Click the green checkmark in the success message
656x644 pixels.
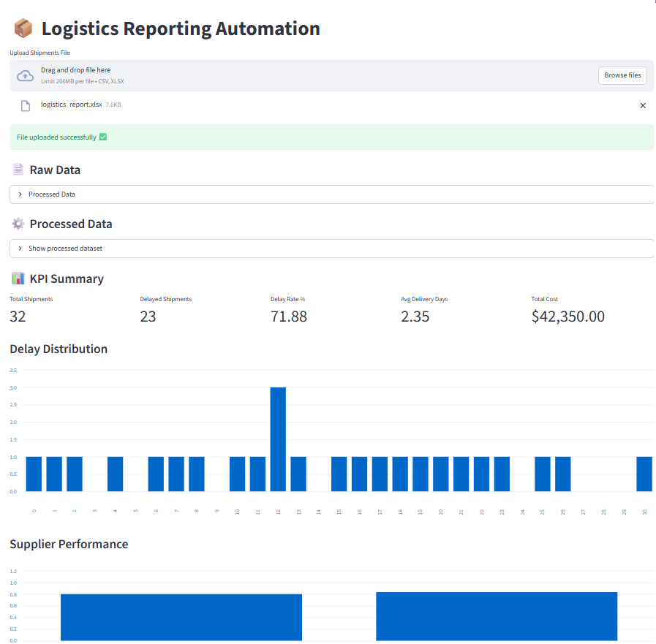click(x=102, y=137)
